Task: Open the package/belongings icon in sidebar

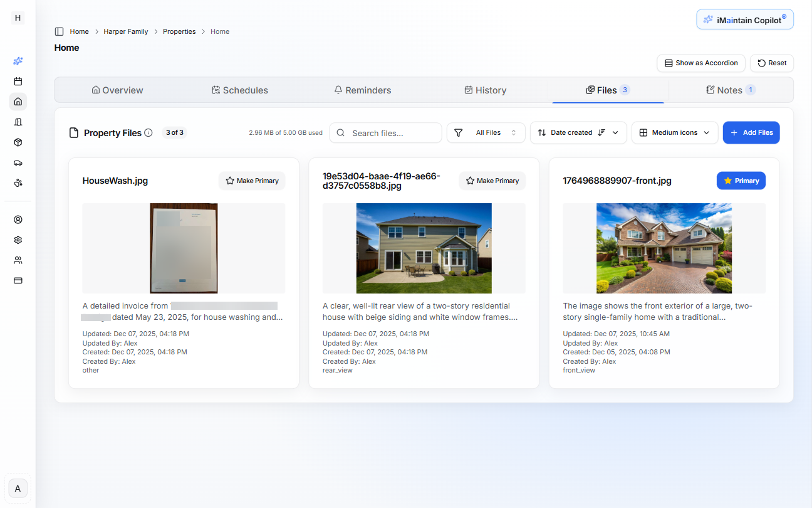Action: 18,142
